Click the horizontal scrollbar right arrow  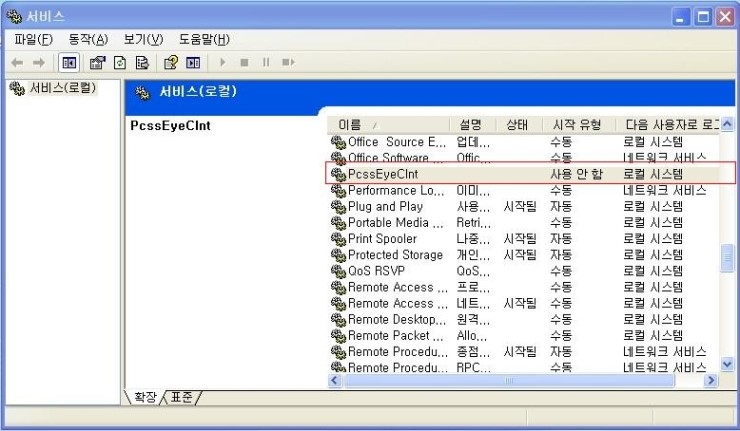(711, 380)
